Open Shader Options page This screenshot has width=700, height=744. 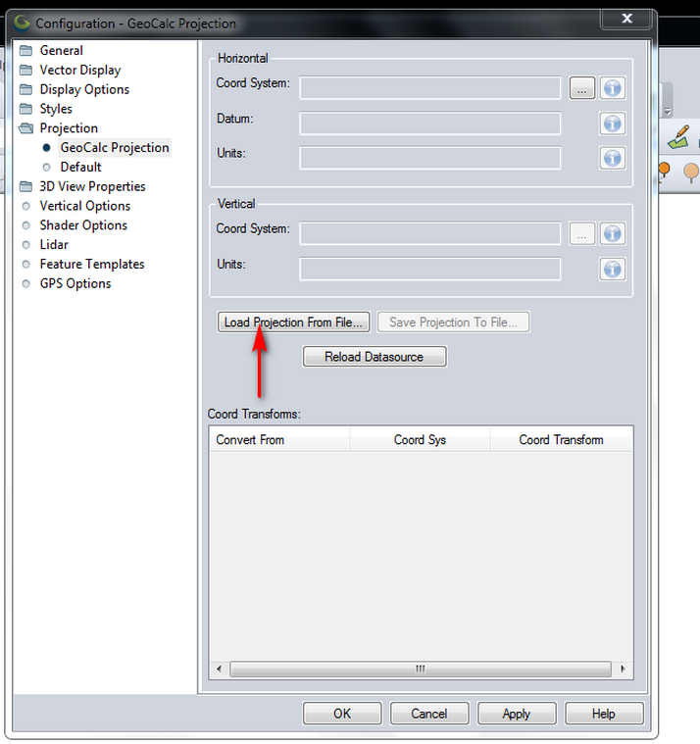(x=83, y=225)
